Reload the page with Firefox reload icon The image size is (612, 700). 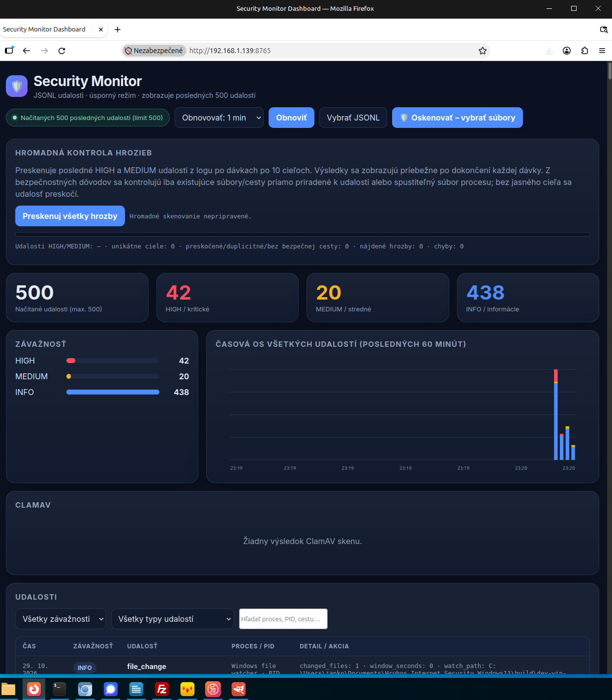pyautogui.click(x=62, y=51)
